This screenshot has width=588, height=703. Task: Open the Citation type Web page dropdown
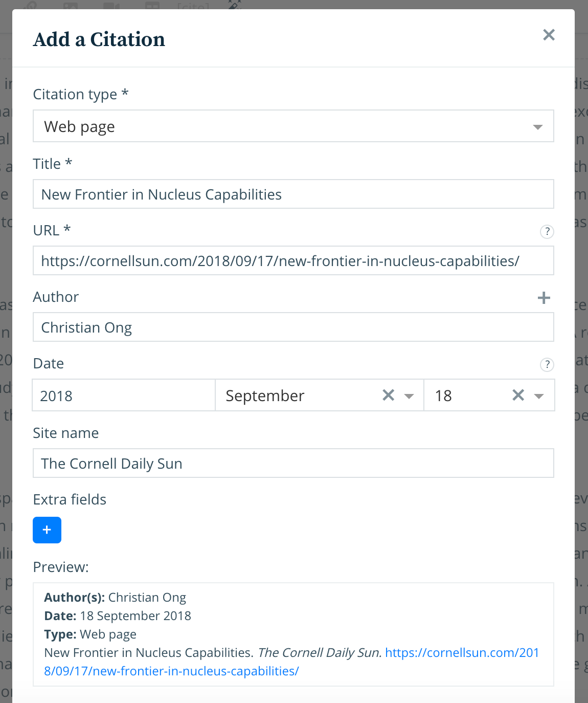pyautogui.click(x=293, y=126)
